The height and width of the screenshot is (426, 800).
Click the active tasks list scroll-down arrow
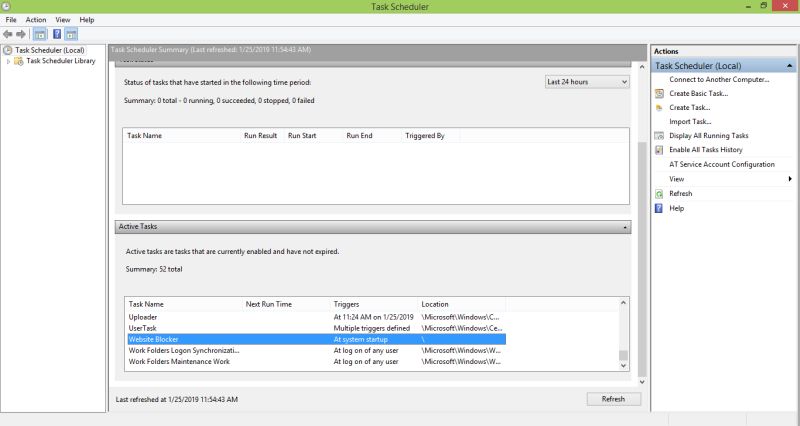623,365
